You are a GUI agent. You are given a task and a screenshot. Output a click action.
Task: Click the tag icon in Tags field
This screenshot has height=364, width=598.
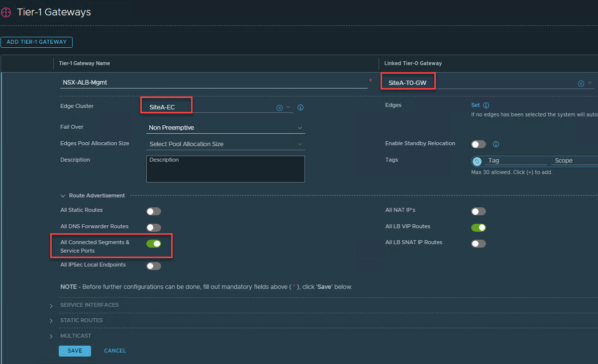point(477,161)
